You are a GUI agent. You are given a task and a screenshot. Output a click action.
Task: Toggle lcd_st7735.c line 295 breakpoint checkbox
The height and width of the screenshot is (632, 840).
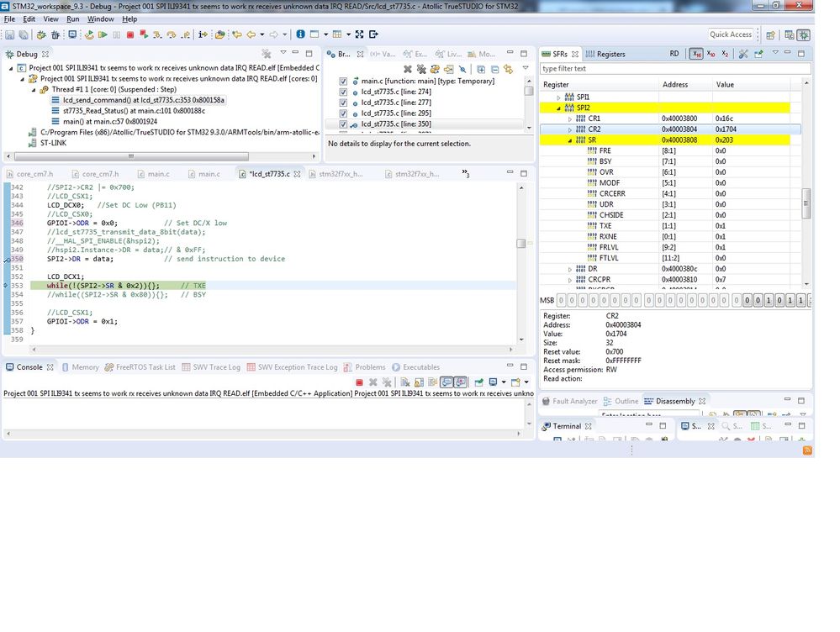[x=343, y=113]
